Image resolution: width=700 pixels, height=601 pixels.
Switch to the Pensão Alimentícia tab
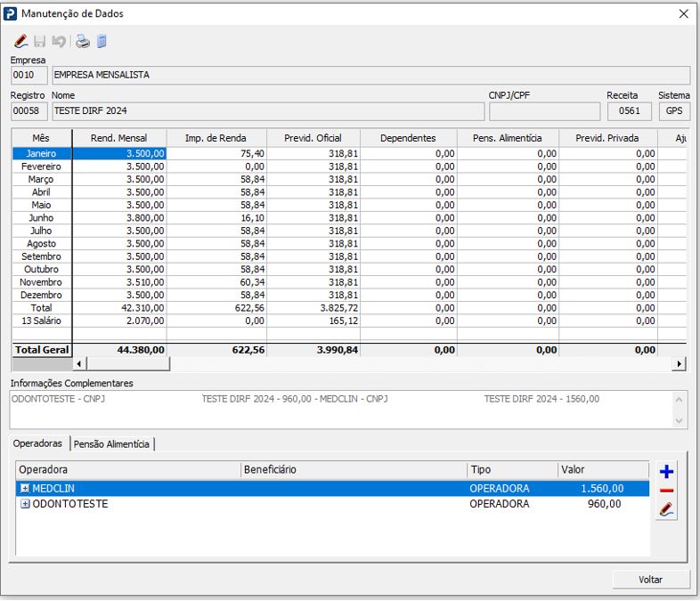click(x=112, y=443)
